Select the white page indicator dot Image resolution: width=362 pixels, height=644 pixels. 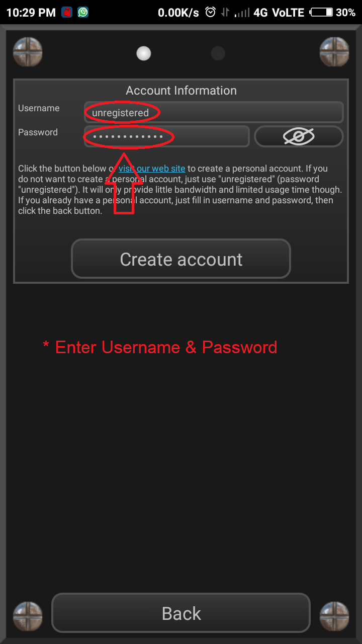144,53
